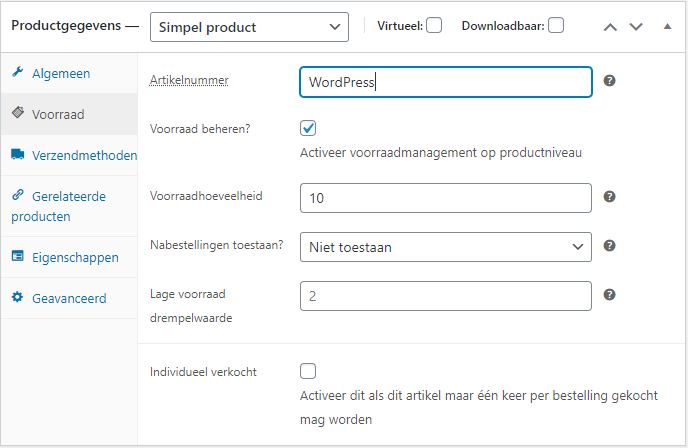The width and height of the screenshot is (688, 448).
Task: Open the Eigenschappen tab
Action: (x=69, y=257)
